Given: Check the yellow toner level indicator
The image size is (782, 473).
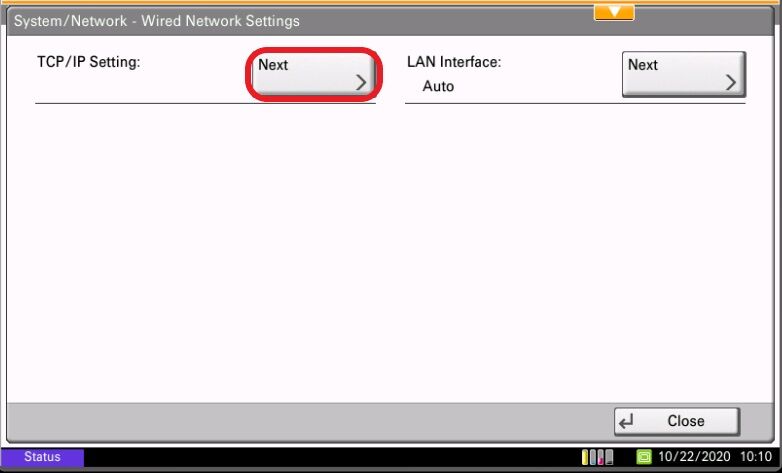Looking at the screenshot, I should (x=585, y=457).
